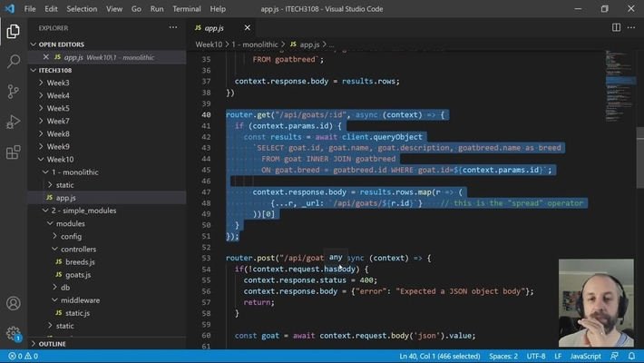
Task: Click the editor vertical scrollbar
Action: pos(640,158)
